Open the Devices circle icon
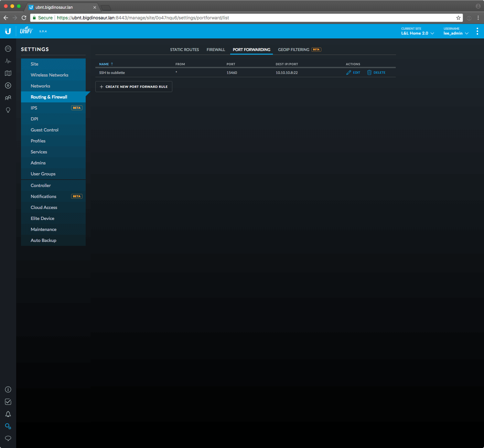Image resolution: width=484 pixels, height=448 pixels. pyautogui.click(x=8, y=86)
